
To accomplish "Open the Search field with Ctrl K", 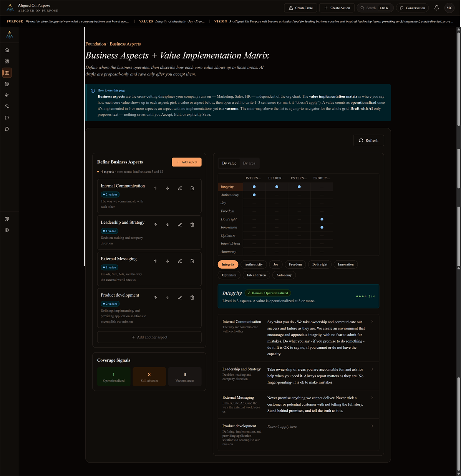I will coord(375,8).
